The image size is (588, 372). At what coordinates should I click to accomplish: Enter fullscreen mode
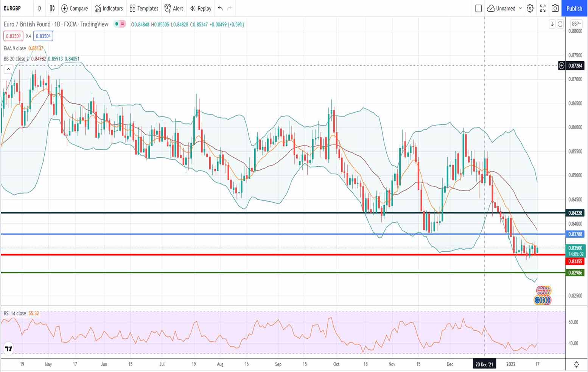[x=543, y=8]
